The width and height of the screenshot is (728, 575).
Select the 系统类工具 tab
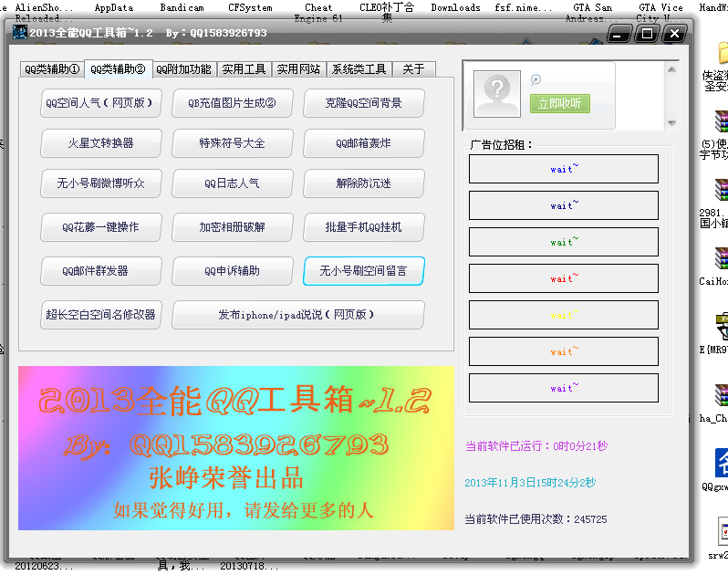coord(359,69)
